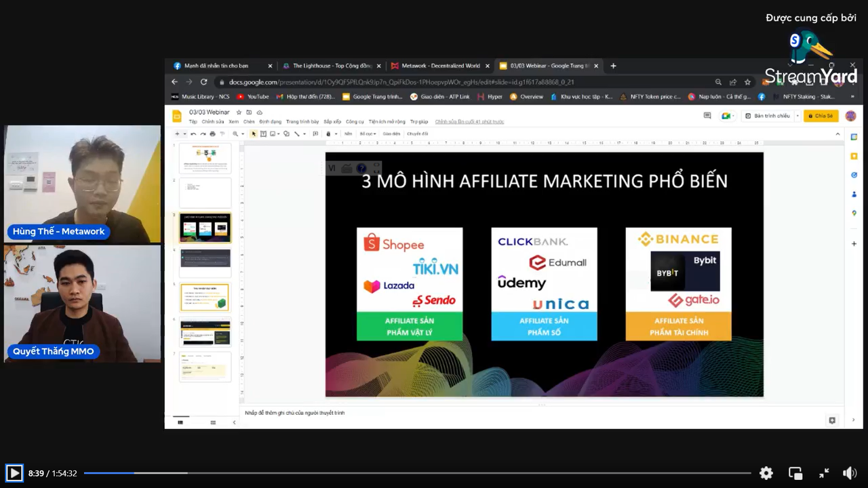Add new slide with plus button
Image resolution: width=868 pixels, height=488 pixels.
click(x=177, y=134)
